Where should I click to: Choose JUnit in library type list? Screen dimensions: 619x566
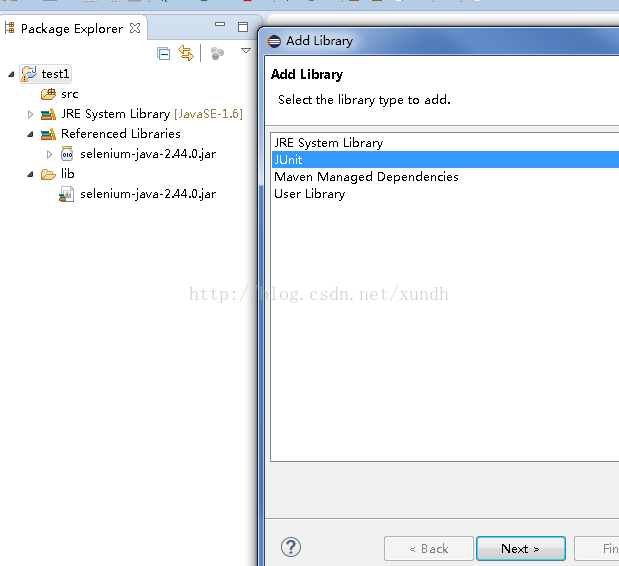[445, 159]
